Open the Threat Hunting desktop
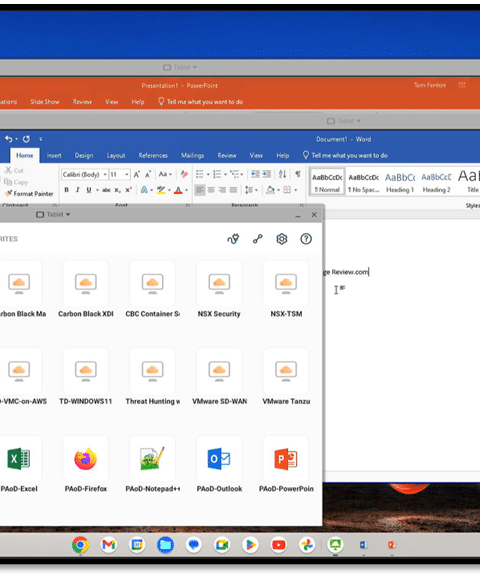 152,371
